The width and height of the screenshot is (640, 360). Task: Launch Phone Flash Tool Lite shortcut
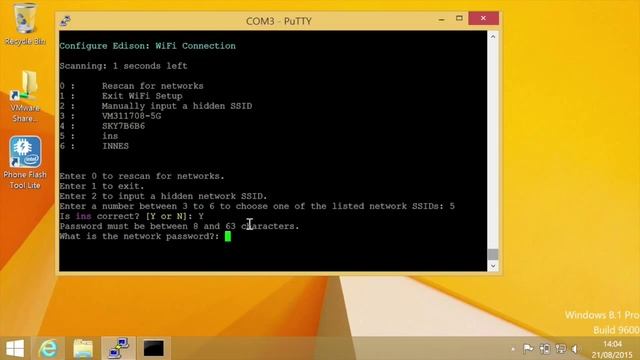pos(25,162)
